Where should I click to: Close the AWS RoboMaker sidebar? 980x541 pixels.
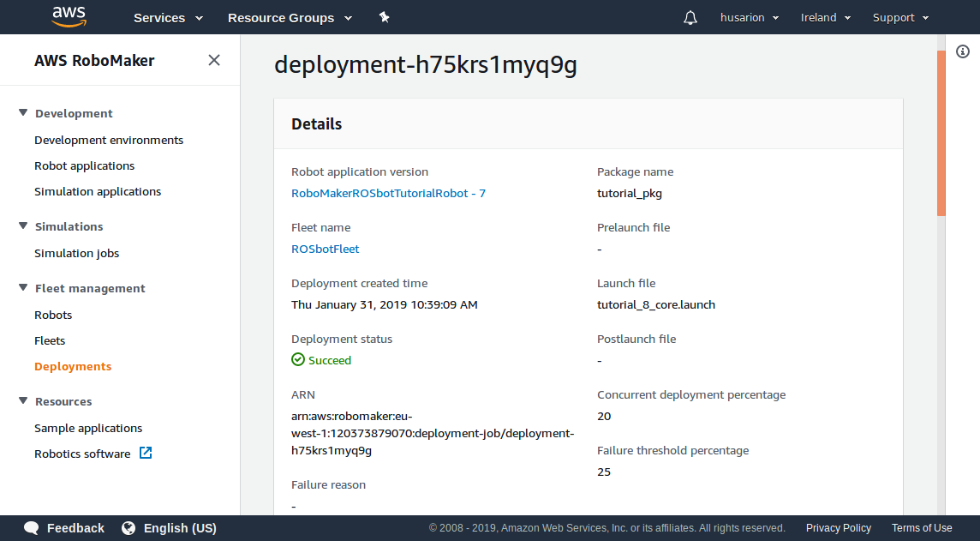(x=214, y=60)
